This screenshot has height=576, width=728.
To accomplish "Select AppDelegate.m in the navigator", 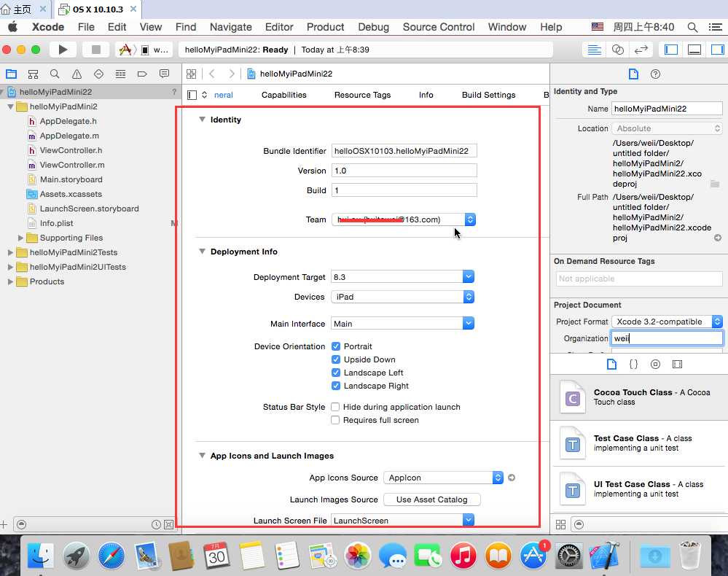I will tap(69, 136).
